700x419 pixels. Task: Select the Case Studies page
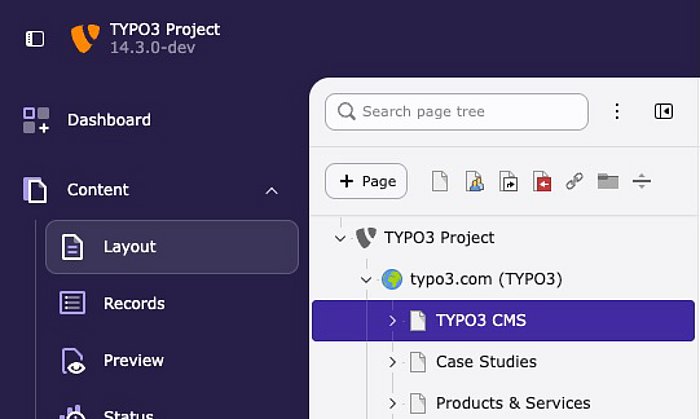(486, 362)
